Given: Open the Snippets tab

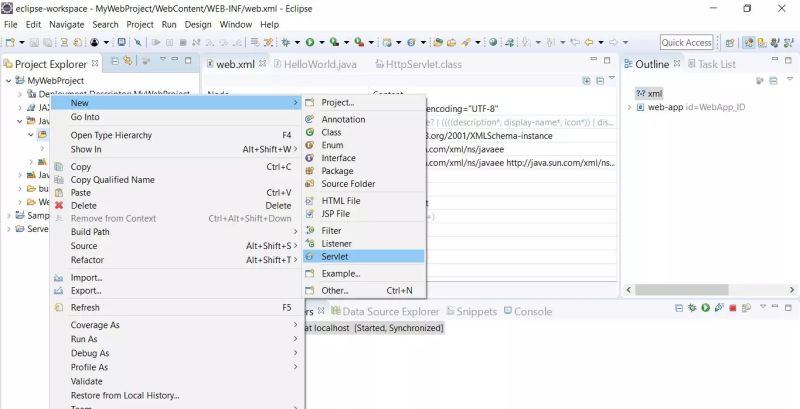Looking at the screenshot, I should point(471,312).
